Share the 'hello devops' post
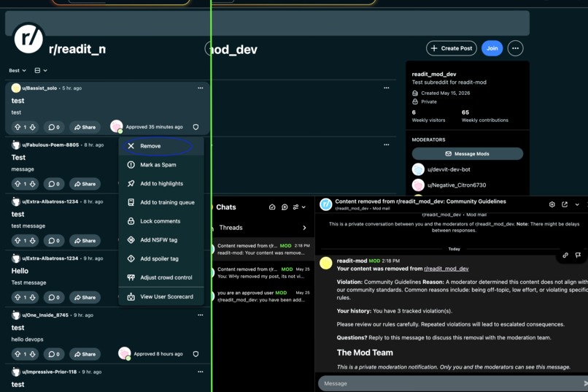 [85, 354]
